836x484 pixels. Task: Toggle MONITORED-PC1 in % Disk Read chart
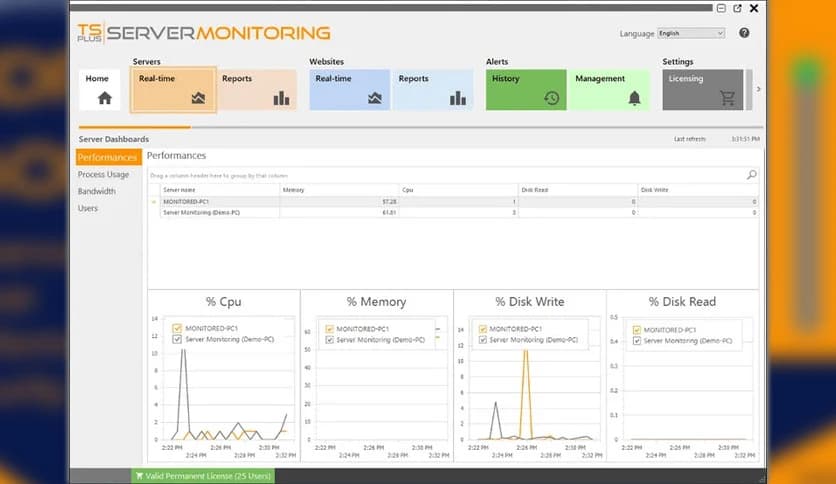coord(637,330)
